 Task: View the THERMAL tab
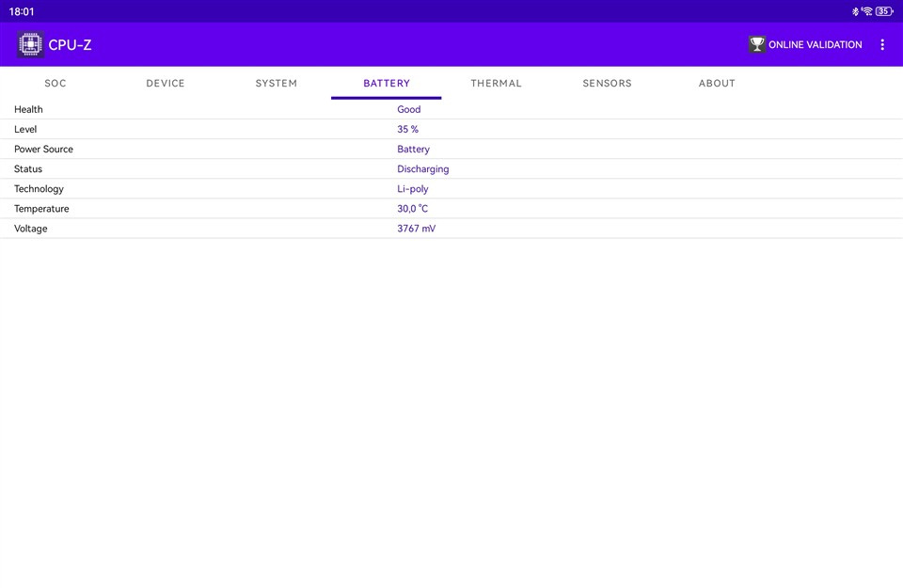[x=496, y=83]
